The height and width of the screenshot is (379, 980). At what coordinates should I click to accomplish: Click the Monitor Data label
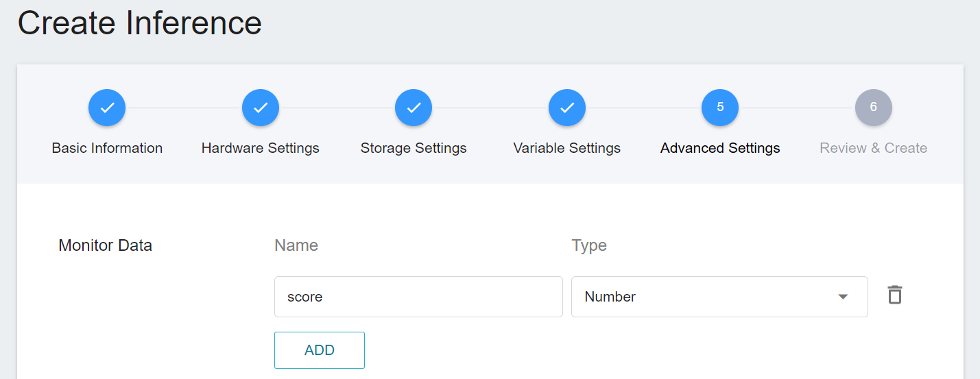[x=106, y=245]
